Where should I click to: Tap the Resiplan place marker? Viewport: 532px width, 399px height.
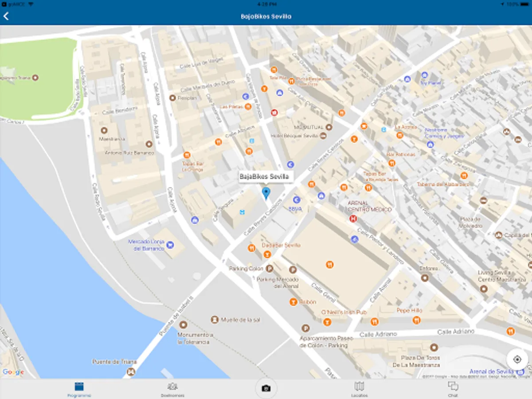point(172,98)
